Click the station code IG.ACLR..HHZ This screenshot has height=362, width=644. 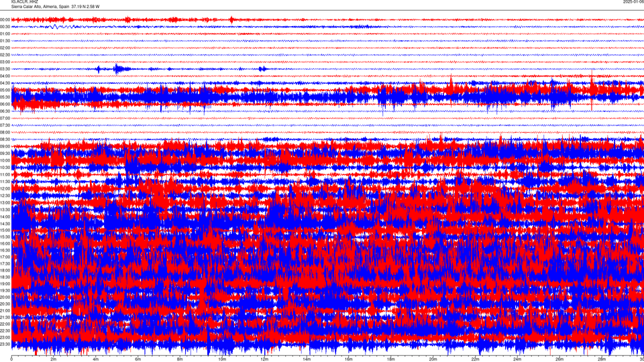pos(25,1)
